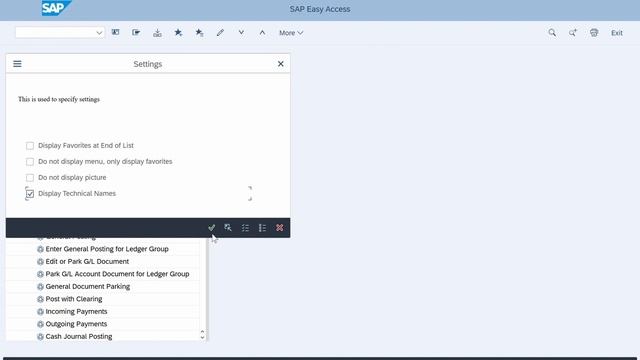Expand the command field dropdown arrow
Screen dimensions: 640x360
pos(99,33)
